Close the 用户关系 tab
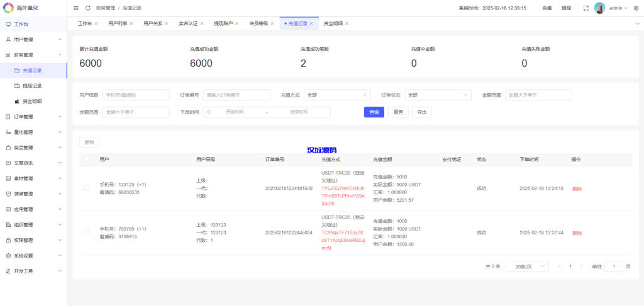Viewport: 644px width, 306px height. (x=167, y=24)
